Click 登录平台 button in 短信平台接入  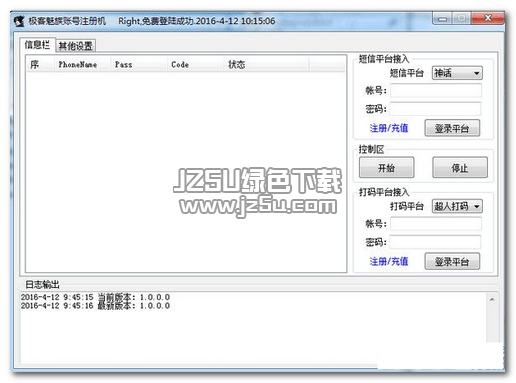(x=452, y=128)
